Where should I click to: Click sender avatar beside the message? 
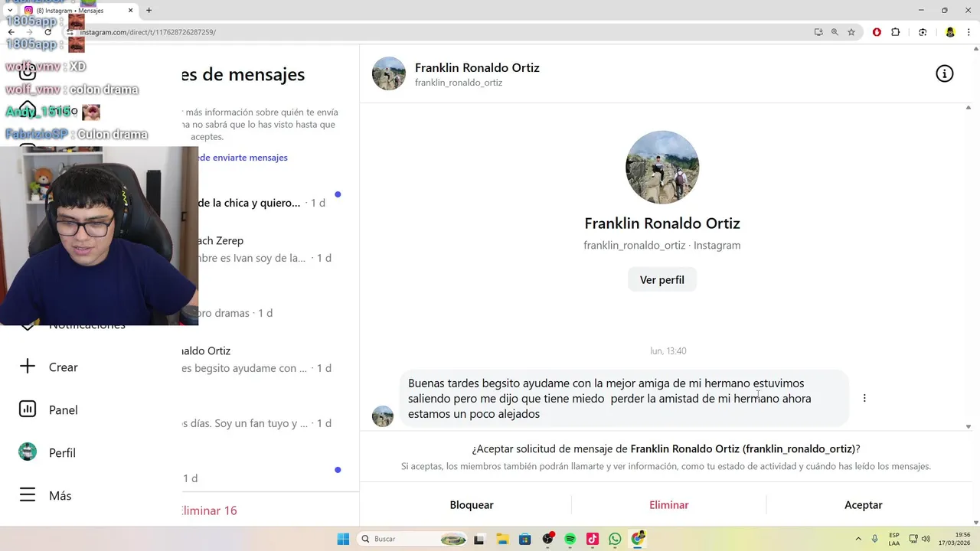pyautogui.click(x=383, y=416)
